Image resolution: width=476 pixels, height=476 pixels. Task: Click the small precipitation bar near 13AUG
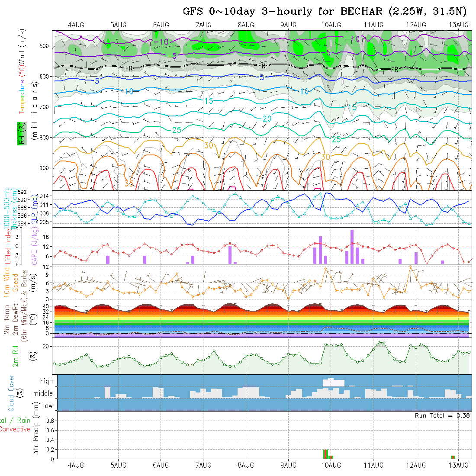click(453, 457)
